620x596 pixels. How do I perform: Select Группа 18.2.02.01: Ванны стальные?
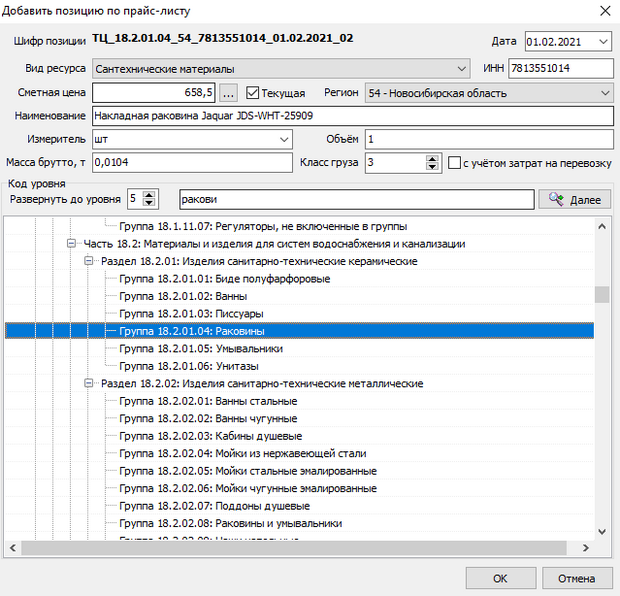point(208,401)
